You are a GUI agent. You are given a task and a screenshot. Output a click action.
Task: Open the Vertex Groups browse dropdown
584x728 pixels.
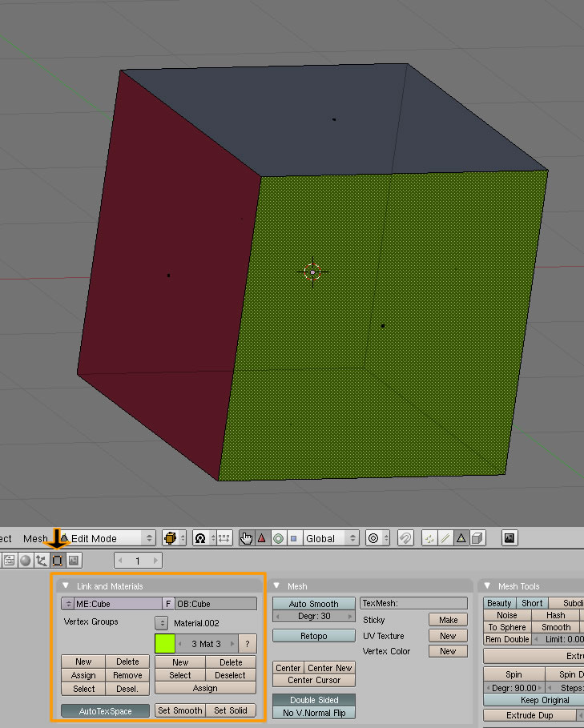(x=161, y=622)
